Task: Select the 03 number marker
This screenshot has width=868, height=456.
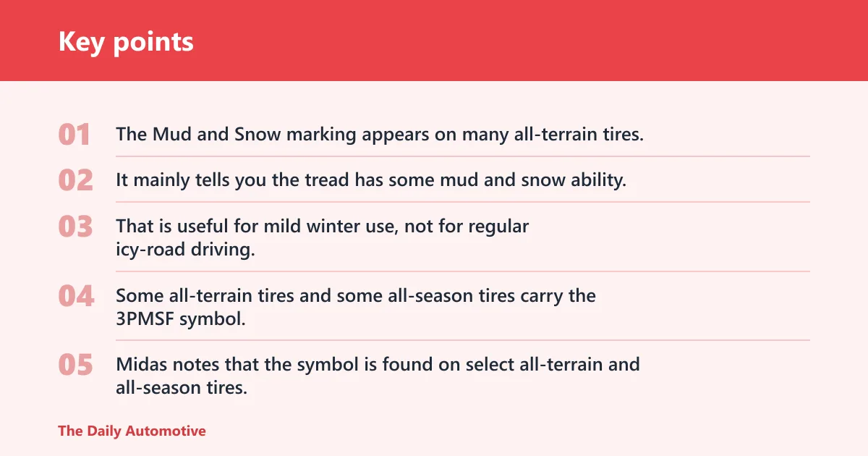Action: tap(75, 227)
